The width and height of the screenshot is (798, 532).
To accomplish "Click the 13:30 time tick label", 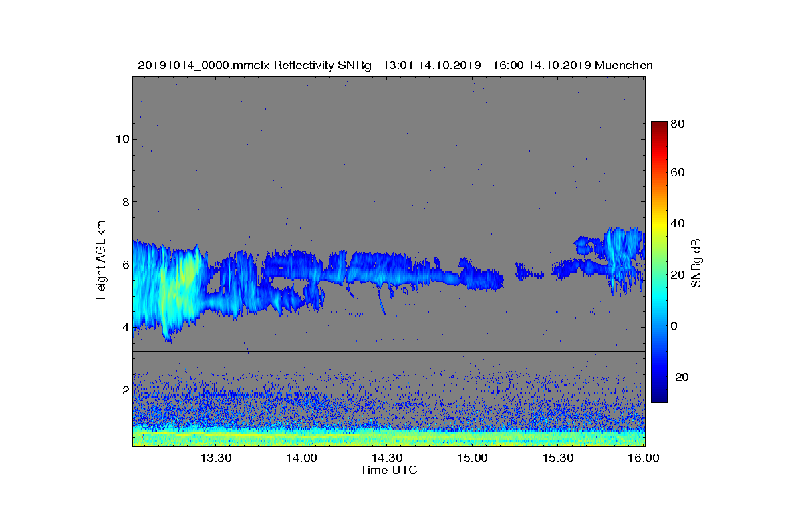I will click(x=215, y=458).
